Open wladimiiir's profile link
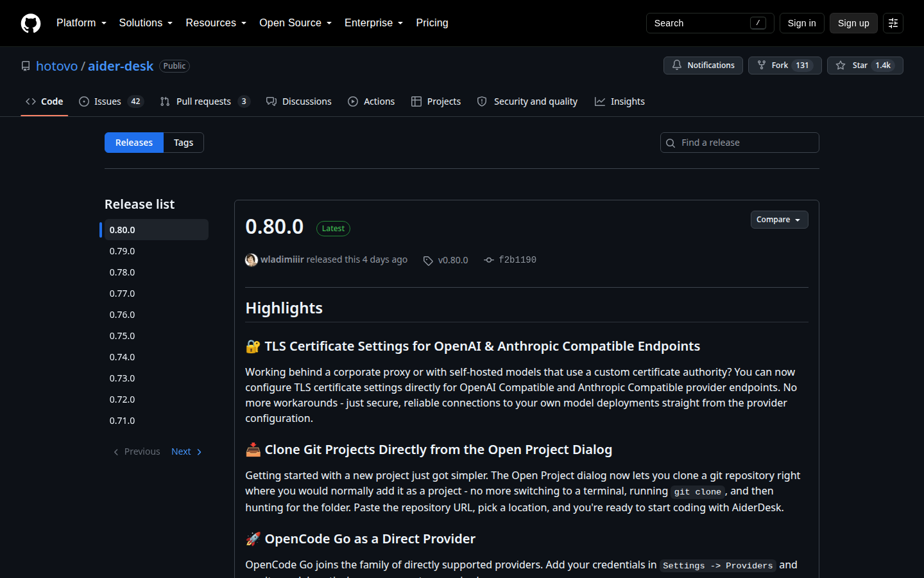 282,259
